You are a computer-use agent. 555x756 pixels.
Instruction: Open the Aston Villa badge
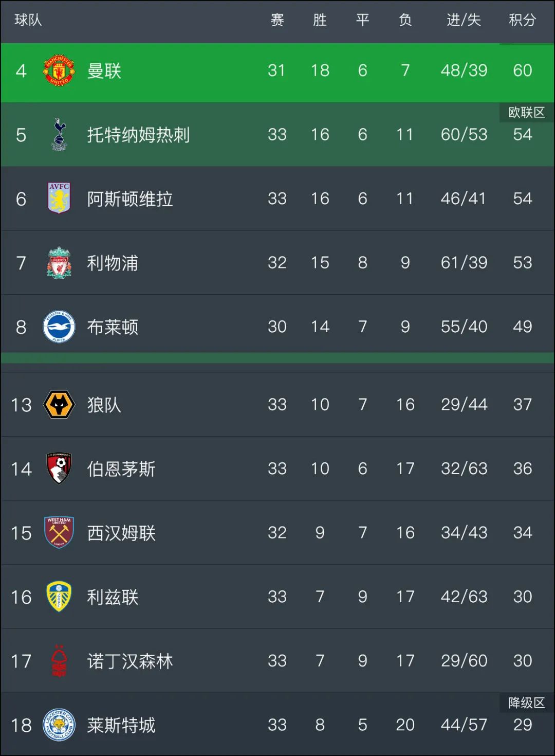click(x=59, y=198)
